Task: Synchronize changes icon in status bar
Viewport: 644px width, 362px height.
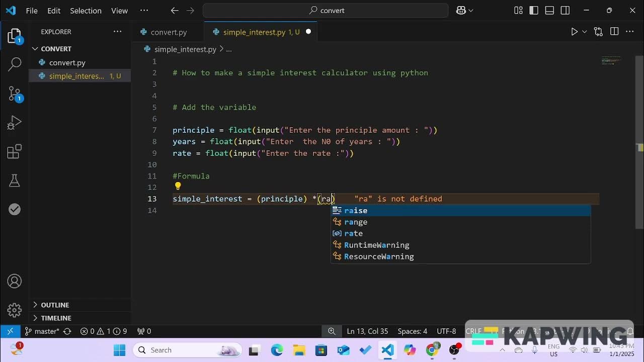Action: click(x=67, y=331)
